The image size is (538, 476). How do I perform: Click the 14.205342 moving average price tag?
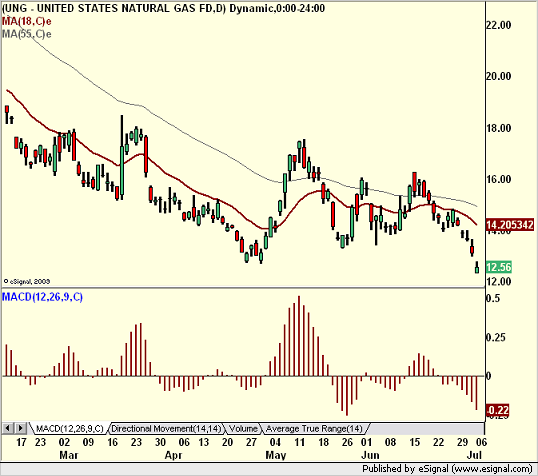(x=510, y=225)
